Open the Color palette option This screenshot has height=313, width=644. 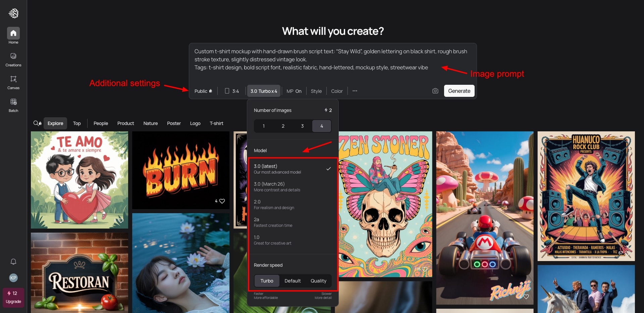[337, 91]
